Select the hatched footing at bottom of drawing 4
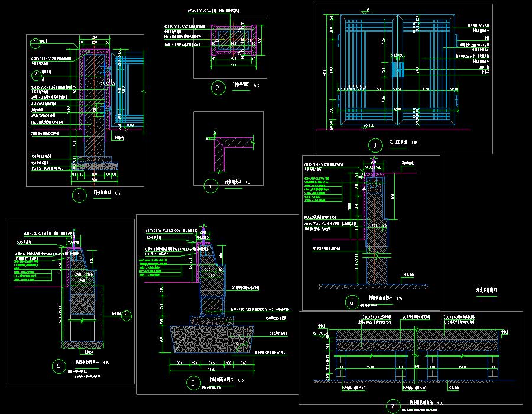The height and width of the screenshot is (414, 532). tap(83, 345)
